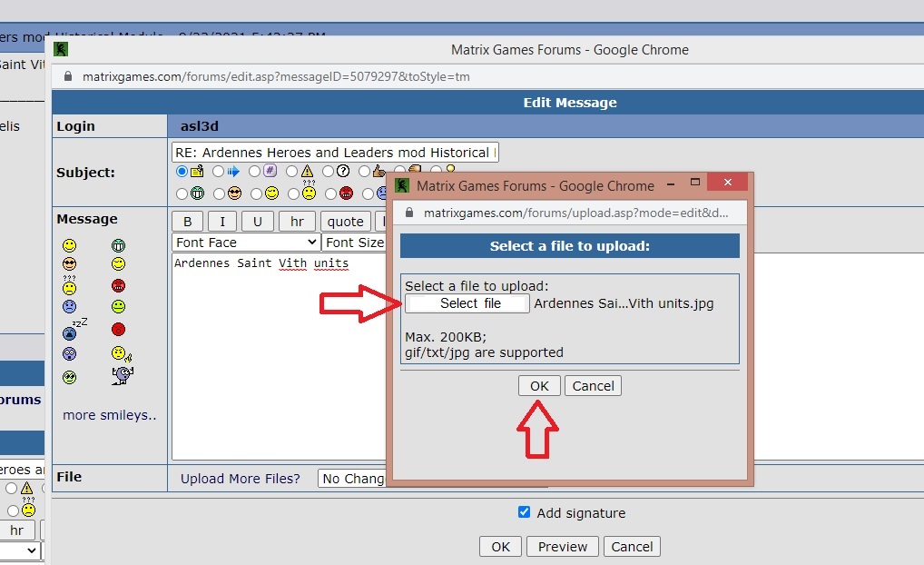This screenshot has height=565, width=924.
Task: Open the more smileys.. link
Action: 110,415
